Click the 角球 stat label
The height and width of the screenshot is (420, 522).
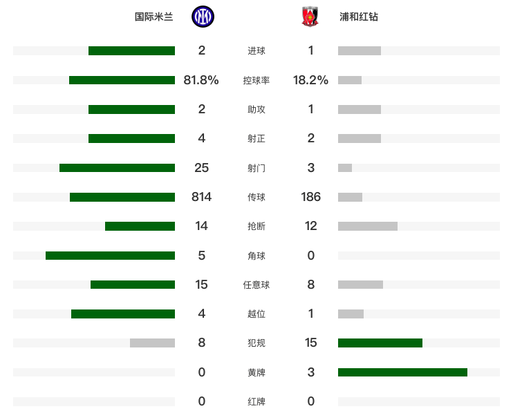[257, 256]
